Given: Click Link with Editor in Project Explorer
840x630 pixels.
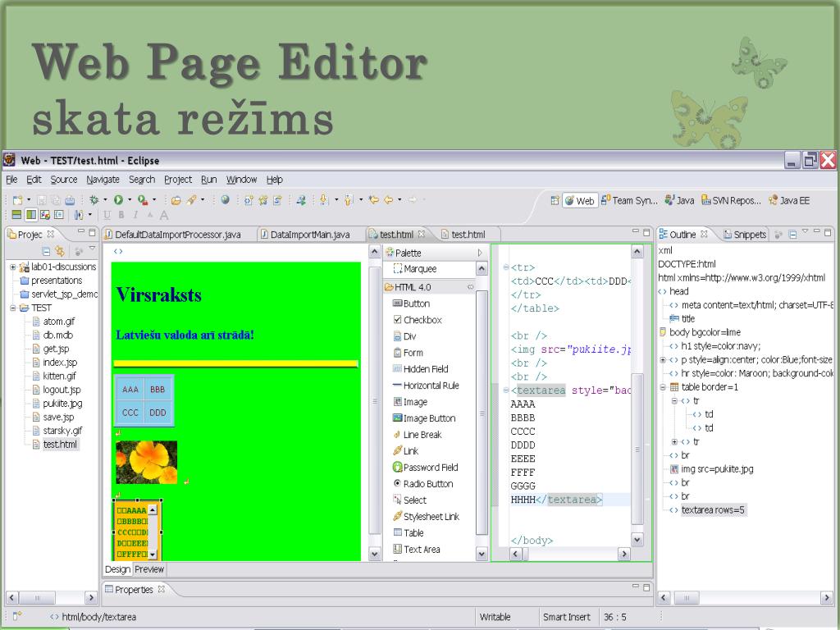Looking at the screenshot, I should [59, 251].
